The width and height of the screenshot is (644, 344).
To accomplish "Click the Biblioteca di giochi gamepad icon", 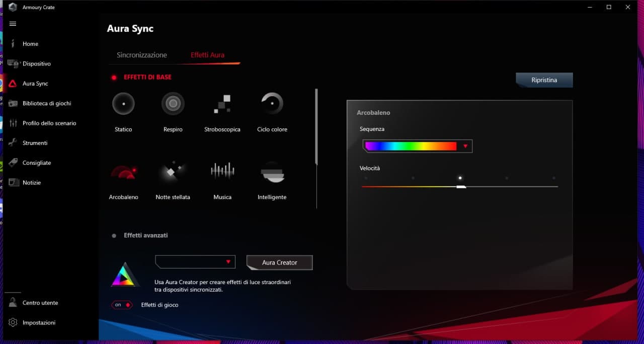I will click(x=13, y=103).
